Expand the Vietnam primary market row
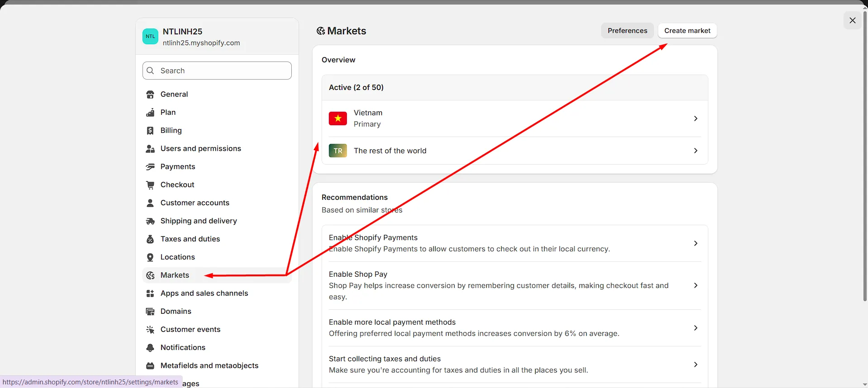 coord(695,118)
